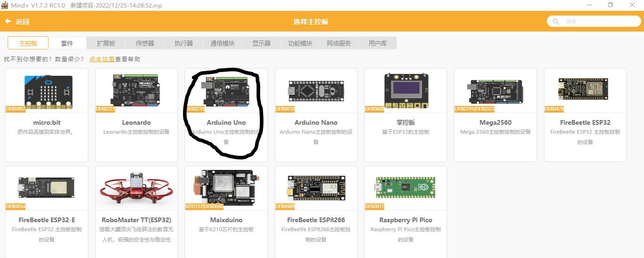Click the Raspberry Pi Pico card title
The width and height of the screenshot is (644, 258).
[405, 220]
